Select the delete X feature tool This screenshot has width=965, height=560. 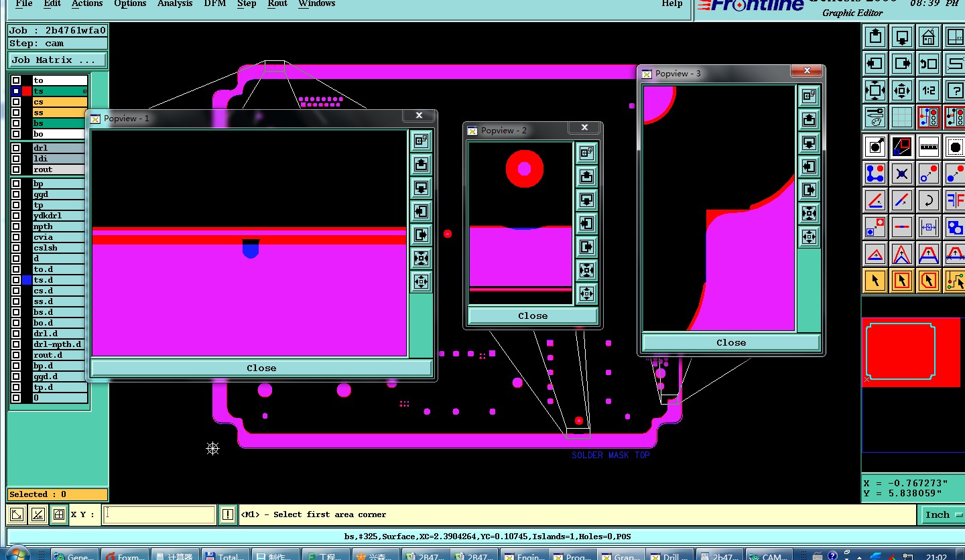902,173
